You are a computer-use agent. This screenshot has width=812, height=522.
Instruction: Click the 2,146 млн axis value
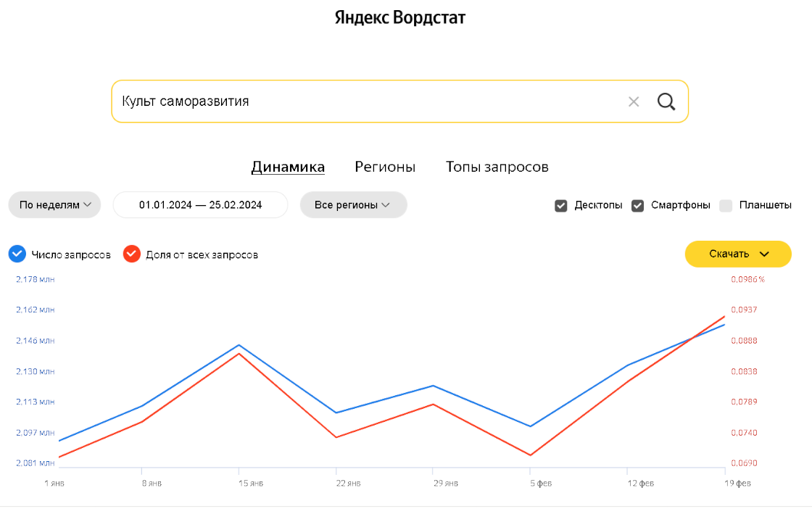pyautogui.click(x=36, y=341)
